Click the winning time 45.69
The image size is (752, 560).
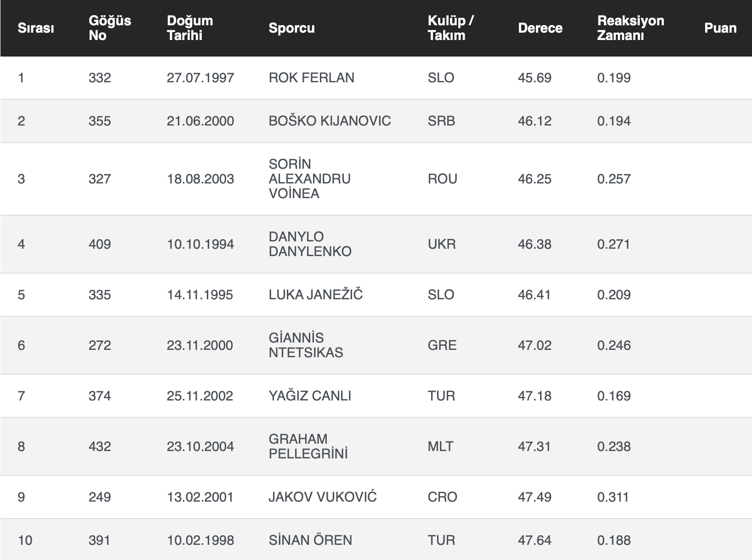click(x=535, y=78)
